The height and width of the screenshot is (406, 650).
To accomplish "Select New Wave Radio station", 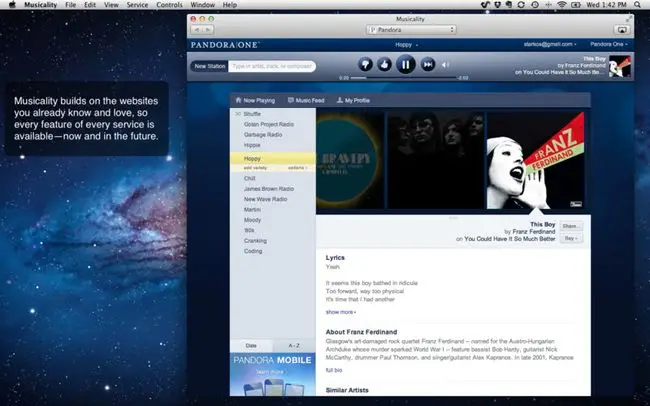I will (x=265, y=199).
